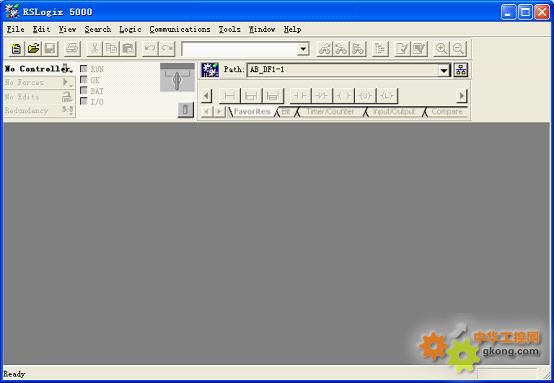Click the Save floppy disk icon
This screenshot has width=554, height=383.
[50, 48]
